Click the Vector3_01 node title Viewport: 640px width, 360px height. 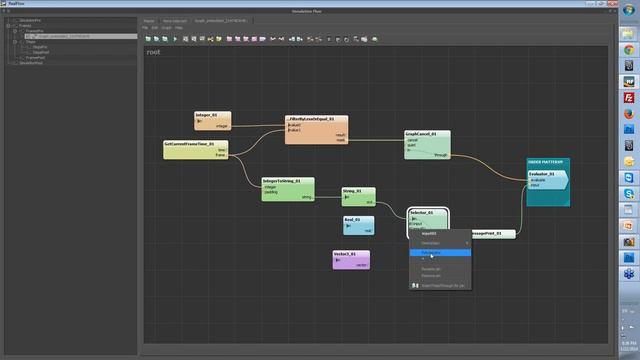pos(345,254)
